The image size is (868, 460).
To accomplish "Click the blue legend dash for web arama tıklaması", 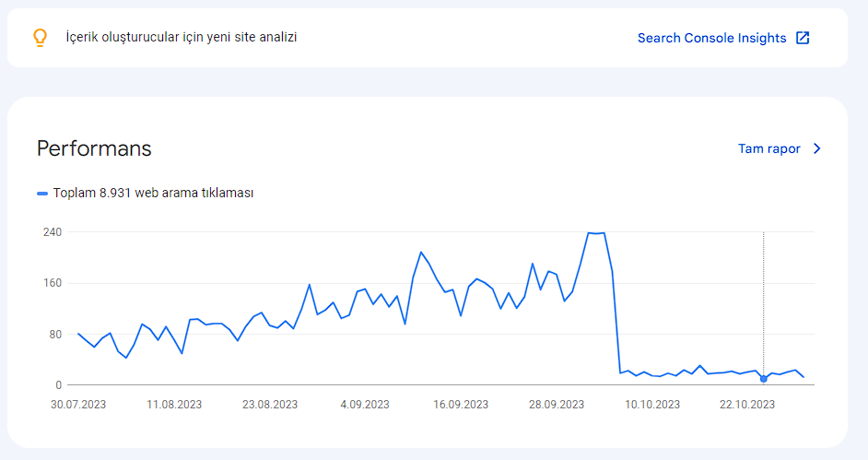I will (42, 194).
